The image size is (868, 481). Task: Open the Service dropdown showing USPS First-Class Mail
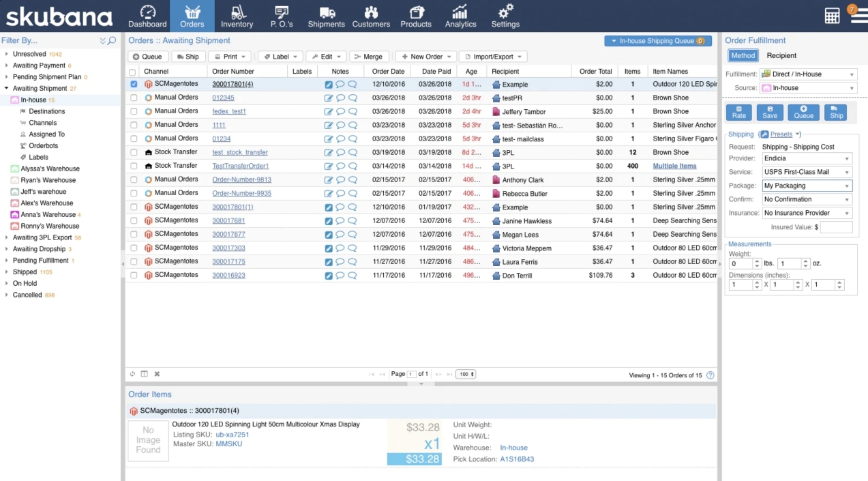coord(807,171)
